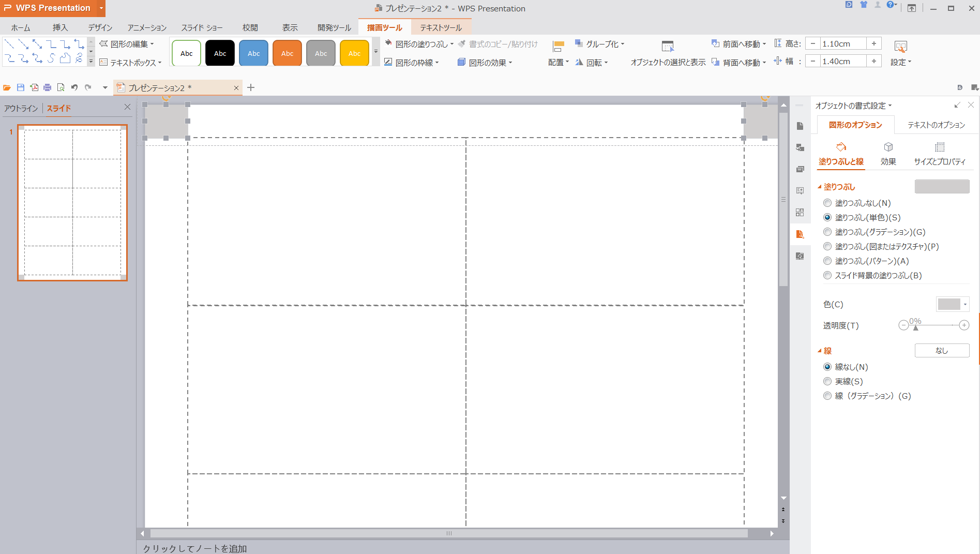Open the テキストボックス dropdown
Screen dimensions: 980x554
pos(160,63)
